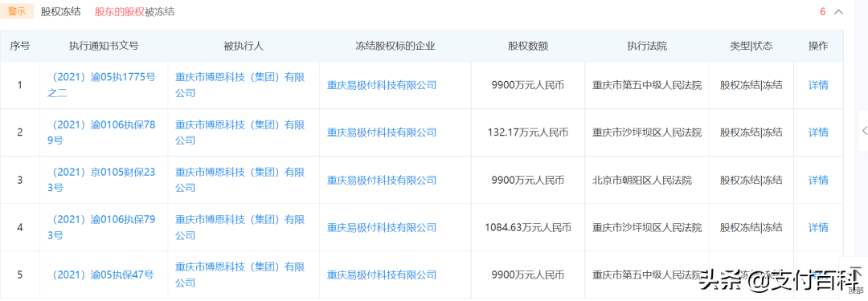Click the 股权数额 column header

(x=528, y=46)
